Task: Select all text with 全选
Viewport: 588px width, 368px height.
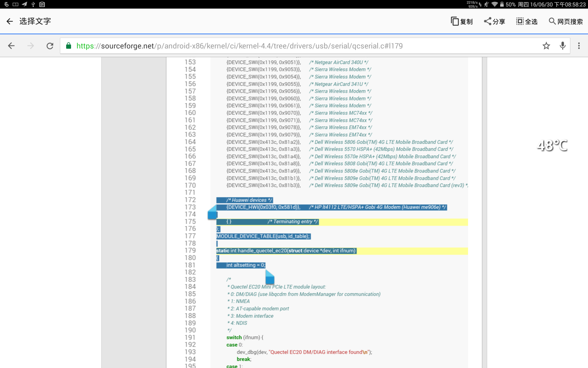Action: click(527, 21)
